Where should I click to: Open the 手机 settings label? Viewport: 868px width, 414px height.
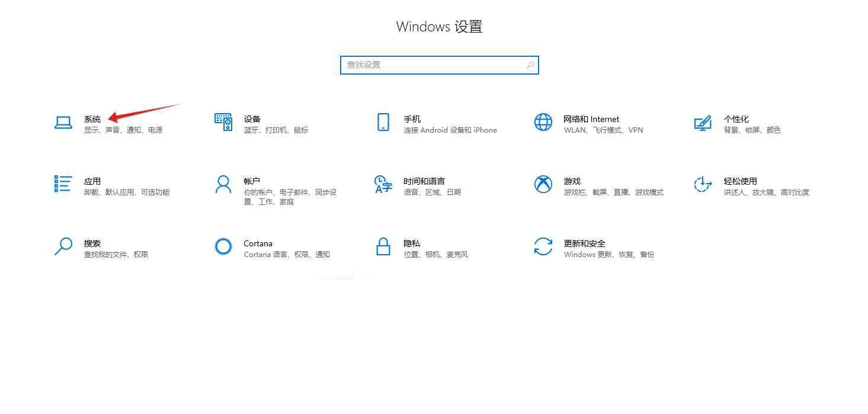click(x=412, y=119)
